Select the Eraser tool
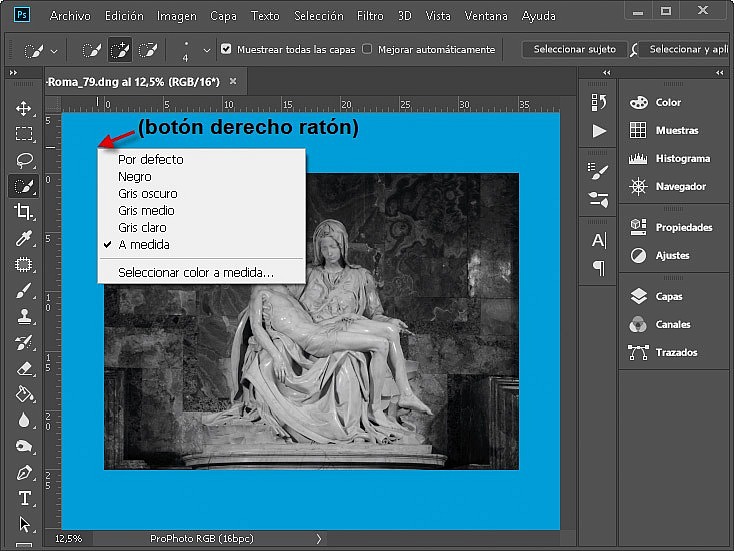This screenshot has height=551, width=734. (23, 369)
